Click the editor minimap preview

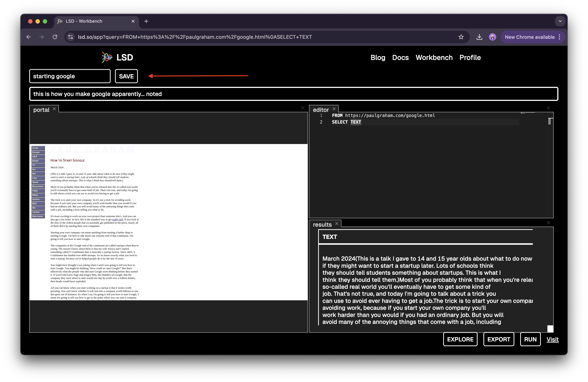tap(527, 113)
